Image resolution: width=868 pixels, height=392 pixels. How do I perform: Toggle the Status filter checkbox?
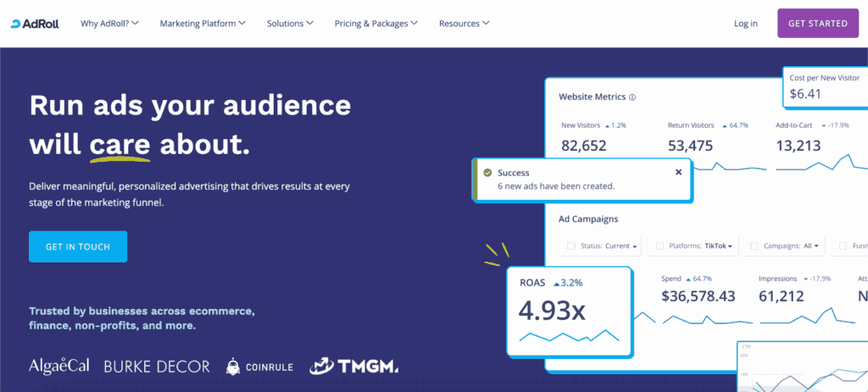pos(571,246)
